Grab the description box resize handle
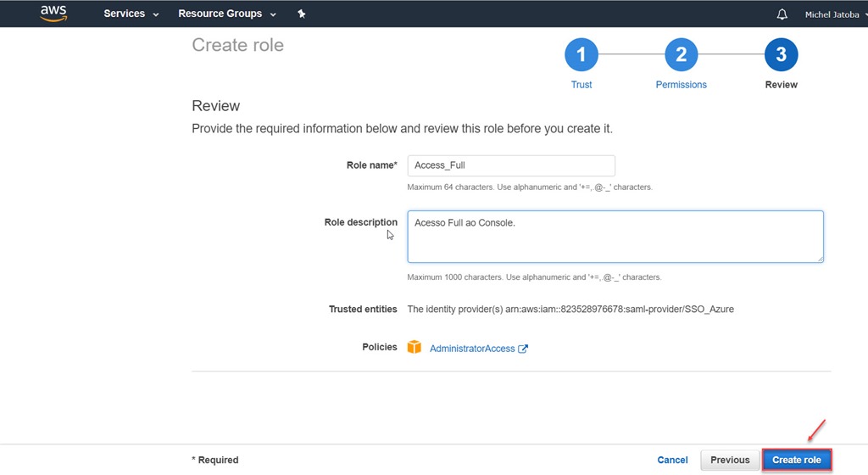Viewport: 868px width, 475px height. click(820, 259)
